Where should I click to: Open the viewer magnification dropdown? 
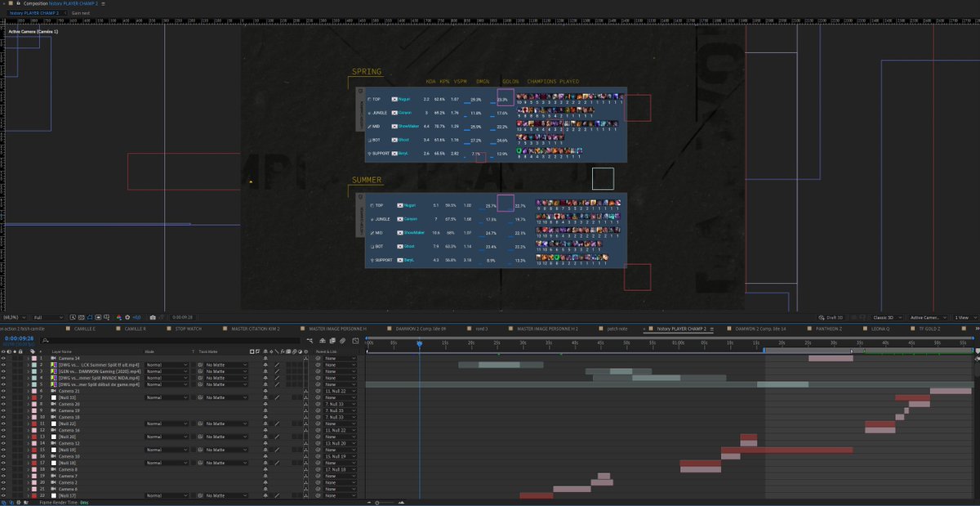15,317
